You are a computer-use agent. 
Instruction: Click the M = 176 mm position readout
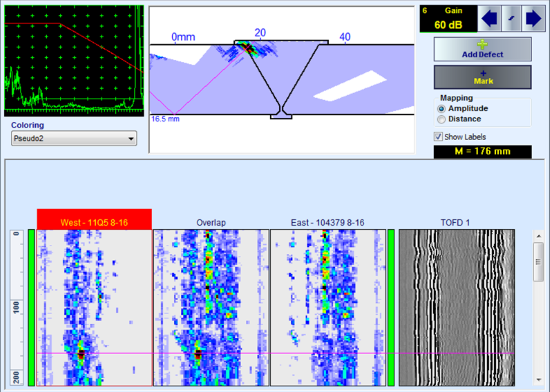(483, 151)
